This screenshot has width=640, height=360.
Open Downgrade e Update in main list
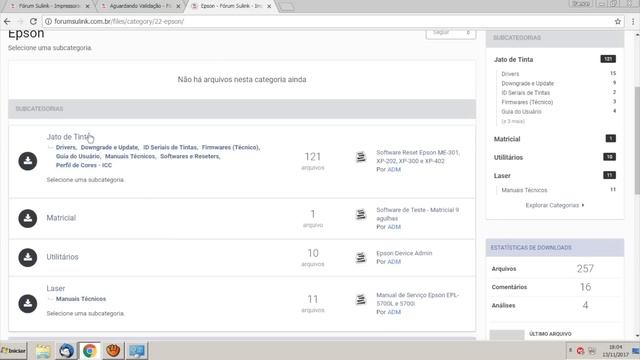coord(109,147)
